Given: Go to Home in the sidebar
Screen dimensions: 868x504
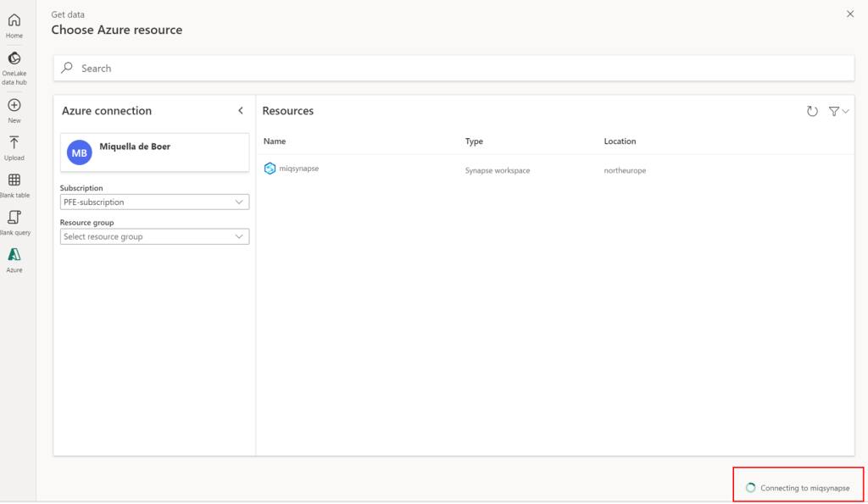Looking at the screenshot, I should pyautogui.click(x=14, y=25).
